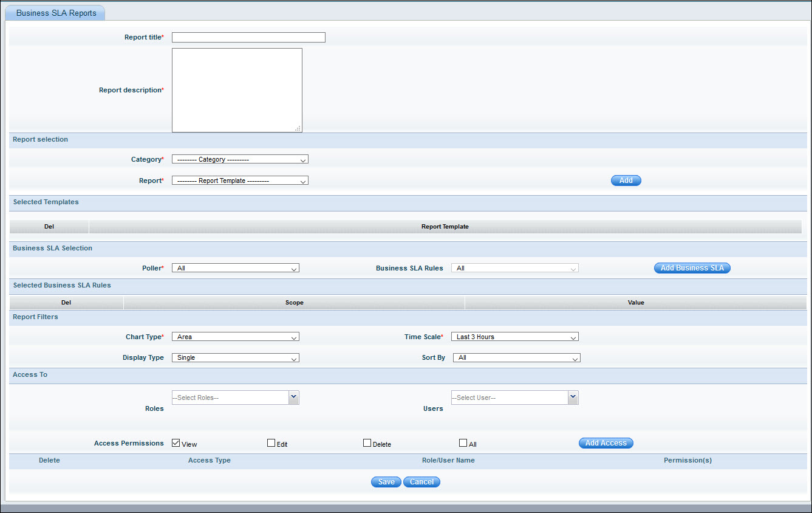Click the Select Roles dropdown arrow
The image size is (812, 513).
pos(294,397)
